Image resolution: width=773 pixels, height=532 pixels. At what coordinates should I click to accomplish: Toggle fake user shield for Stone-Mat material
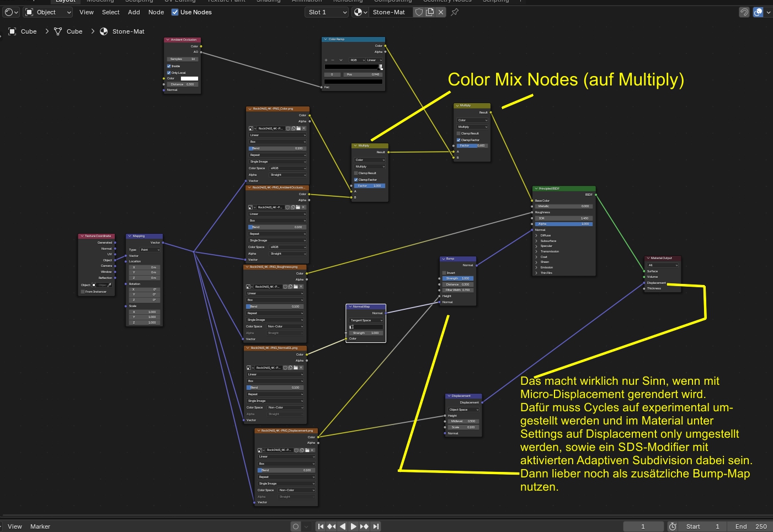point(419,12)
